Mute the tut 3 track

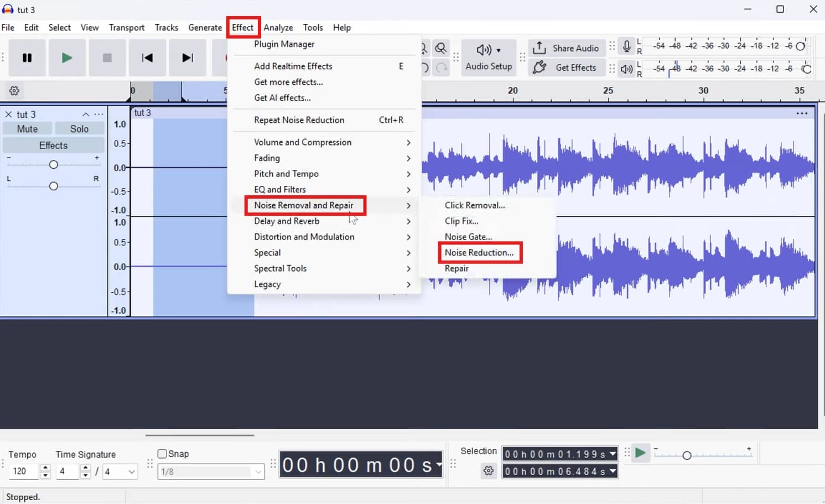point(27,129)
